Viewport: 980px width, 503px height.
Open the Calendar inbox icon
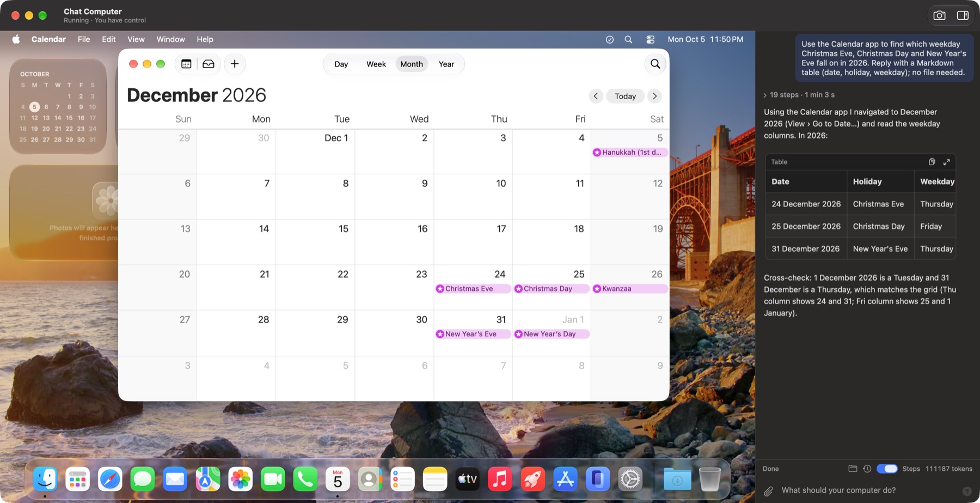[x=209, y=64]
